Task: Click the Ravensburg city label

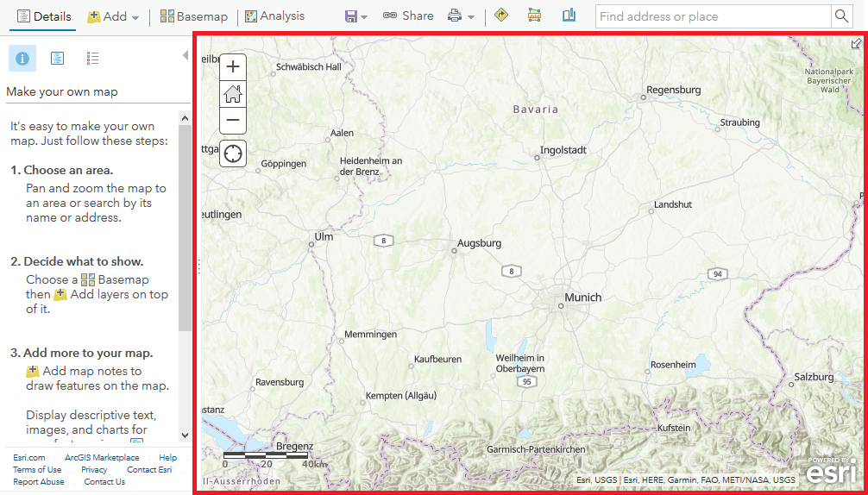Action: point(280,382)
